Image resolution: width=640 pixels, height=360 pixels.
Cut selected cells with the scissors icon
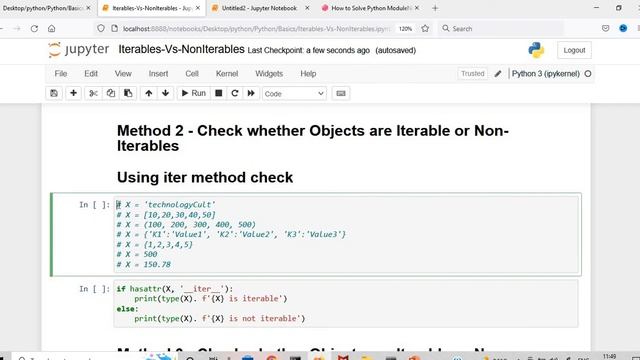click(x=93, y=93)
